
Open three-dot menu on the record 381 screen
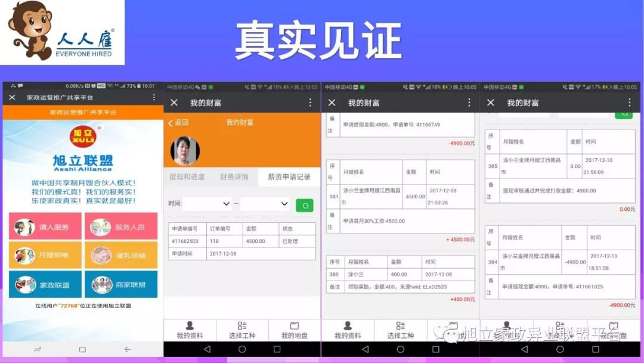(469, 102)
